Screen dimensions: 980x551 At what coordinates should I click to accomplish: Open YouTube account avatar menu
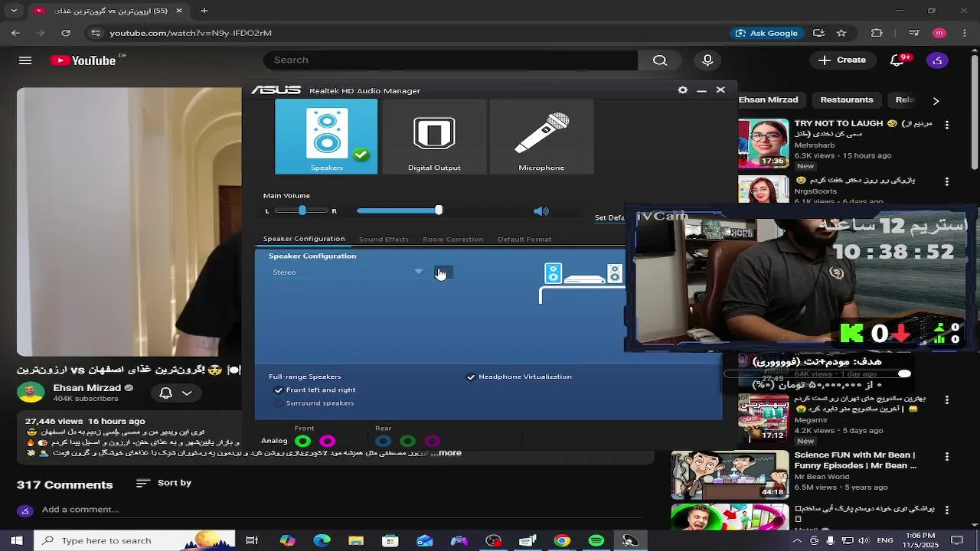click(938, 60)
